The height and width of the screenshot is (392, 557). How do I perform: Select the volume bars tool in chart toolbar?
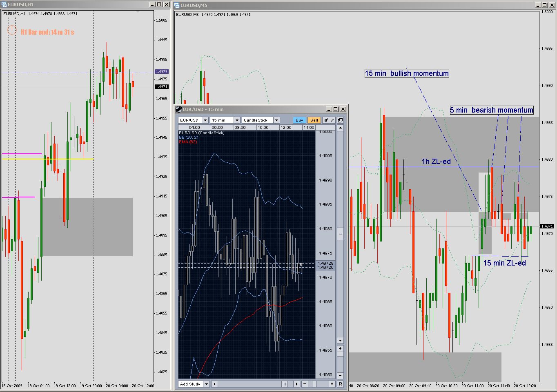pos(325,120)
